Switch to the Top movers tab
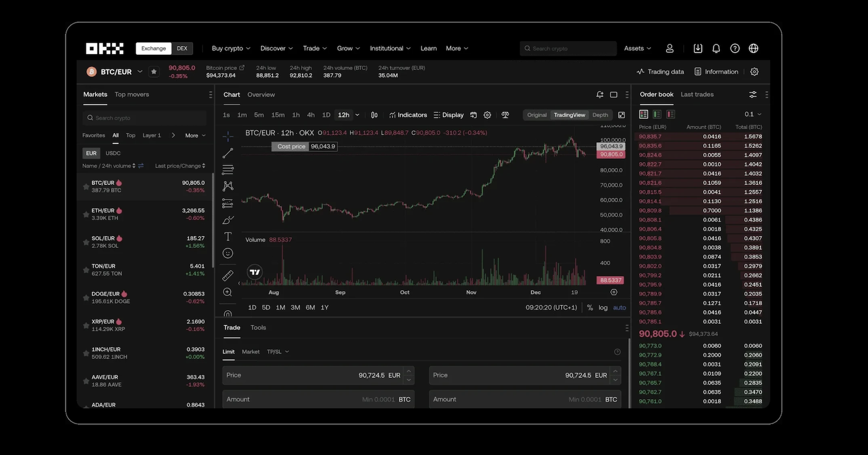The image size is (868, 455). point(132,94)
